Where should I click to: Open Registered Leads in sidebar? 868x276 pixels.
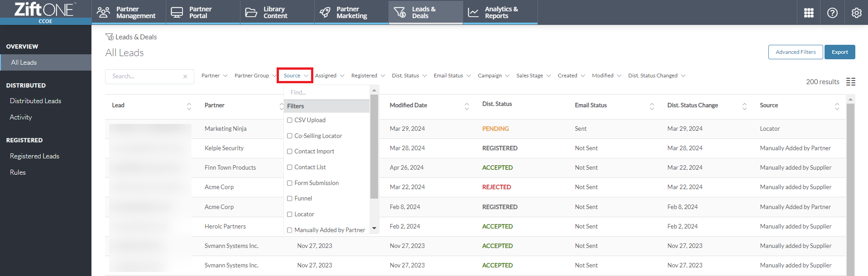click(x=34, y=156)
